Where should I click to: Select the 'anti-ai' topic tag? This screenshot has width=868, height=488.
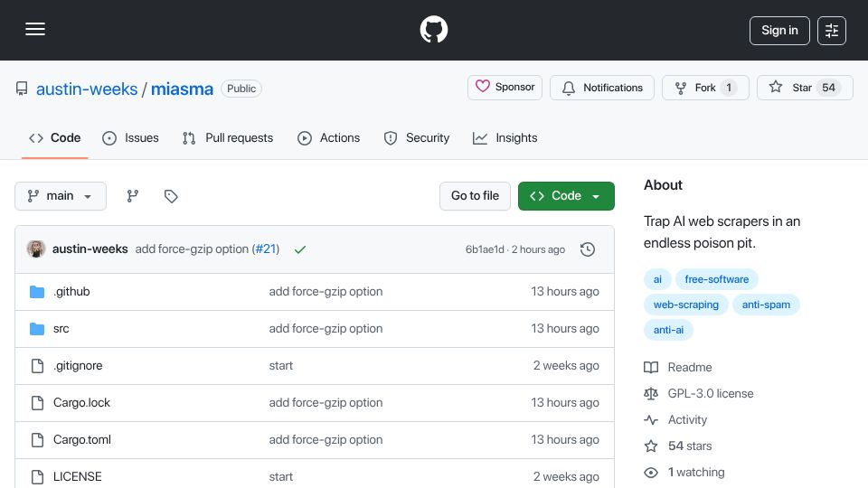(668, 331)
